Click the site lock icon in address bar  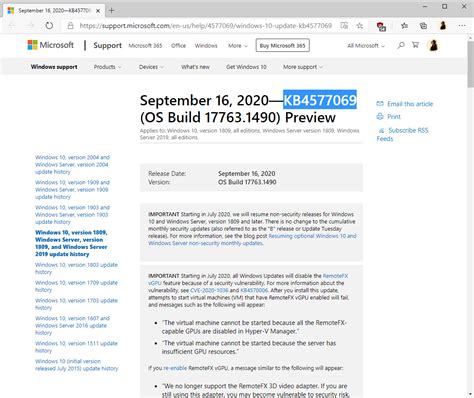70,26
